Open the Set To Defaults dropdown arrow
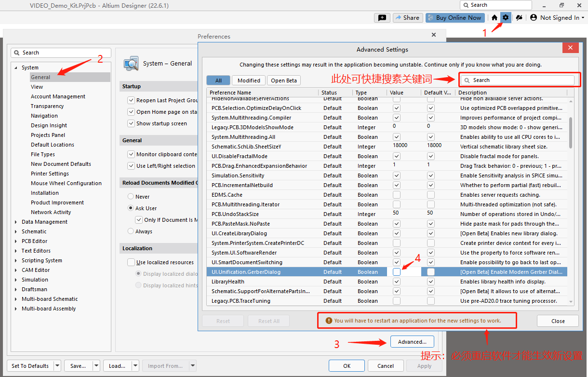Image resolution: width=588 pixels, height=377 pixels. (57, 366)
